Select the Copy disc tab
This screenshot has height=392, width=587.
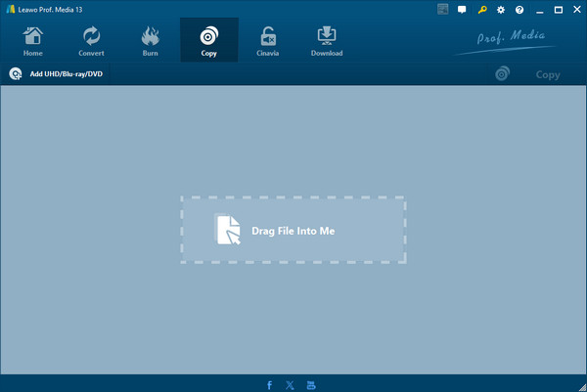[x=208, y=41]
